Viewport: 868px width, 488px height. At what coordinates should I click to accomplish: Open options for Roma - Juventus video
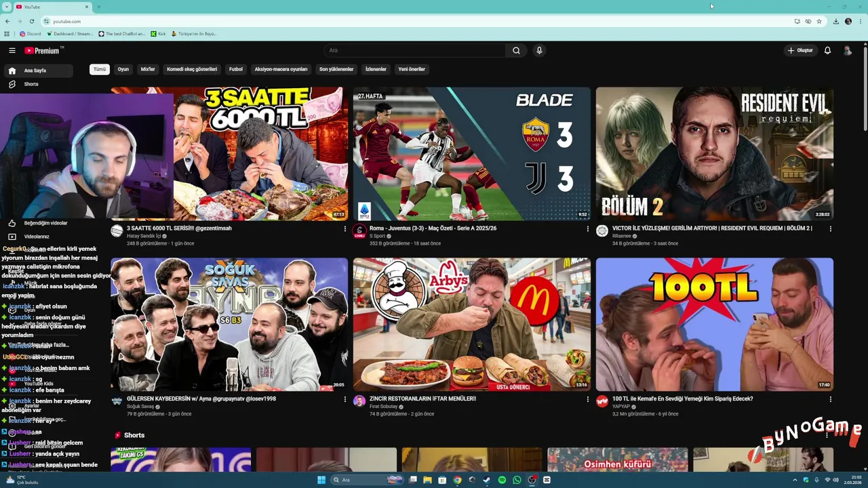coord(587,229)
